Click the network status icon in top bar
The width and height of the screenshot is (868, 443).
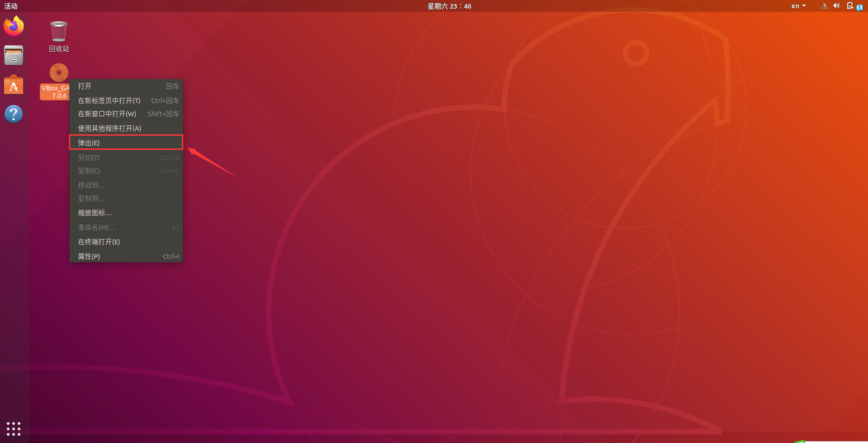pyautogui.click(x=824, y=6)
